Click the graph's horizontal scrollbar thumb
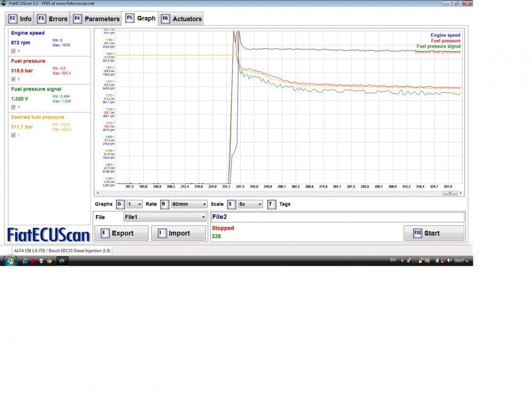Image resolution: width=532 pixels, height=399 pixels. click(x=449, y=193)
